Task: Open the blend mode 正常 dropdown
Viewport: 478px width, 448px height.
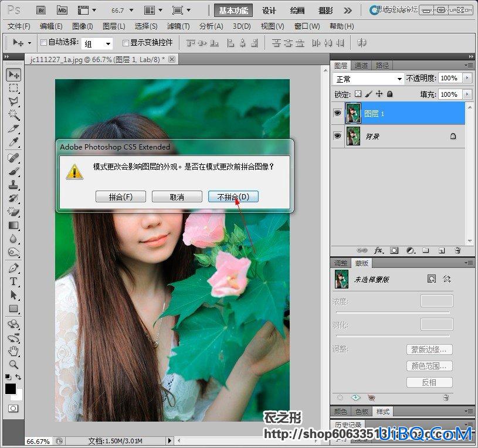Action: 368,79
